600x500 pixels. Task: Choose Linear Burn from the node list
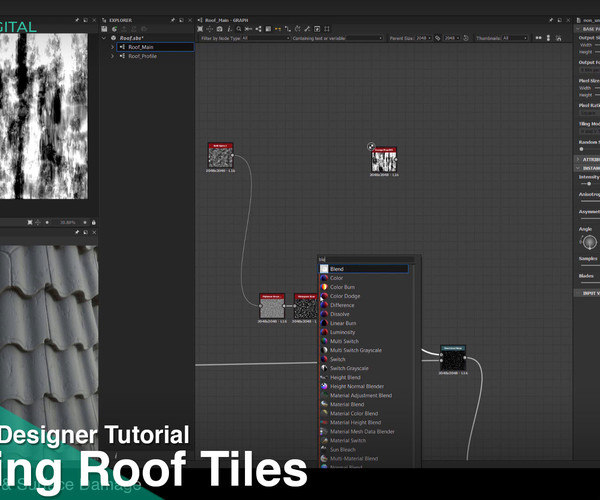click(343, 323)
